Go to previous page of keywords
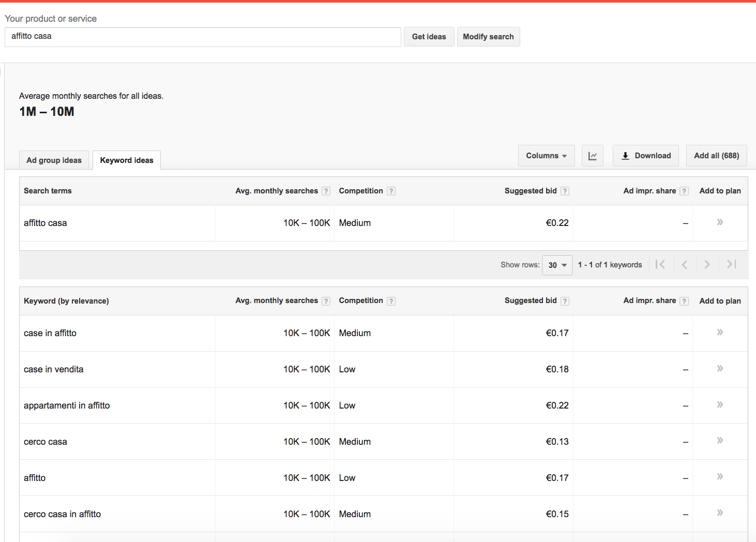Viewport: 756px width, 542px height. pos(684,264)
